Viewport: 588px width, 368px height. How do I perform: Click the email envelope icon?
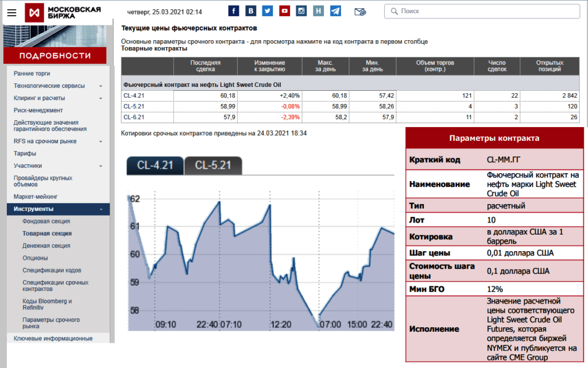[x=360, y=10]
